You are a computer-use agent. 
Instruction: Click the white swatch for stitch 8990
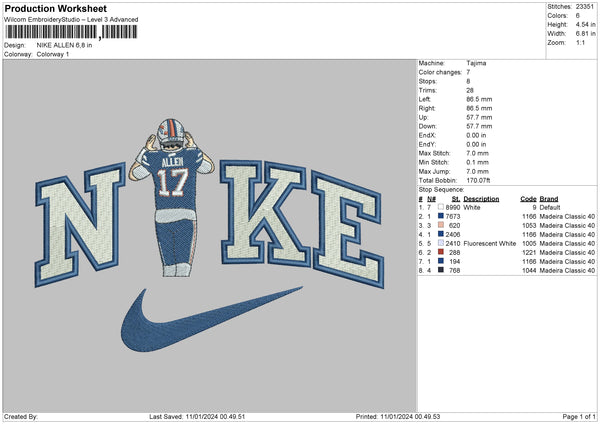click(441, 207)
